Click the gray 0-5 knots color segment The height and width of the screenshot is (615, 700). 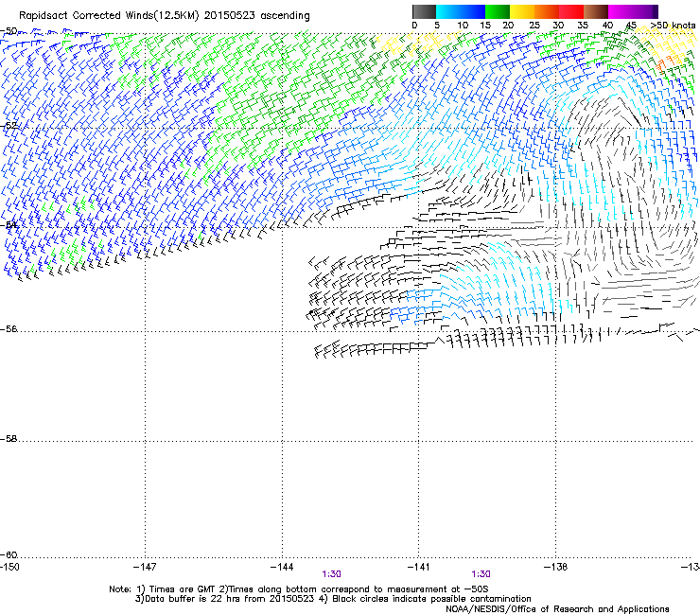(x=424, y=11)
